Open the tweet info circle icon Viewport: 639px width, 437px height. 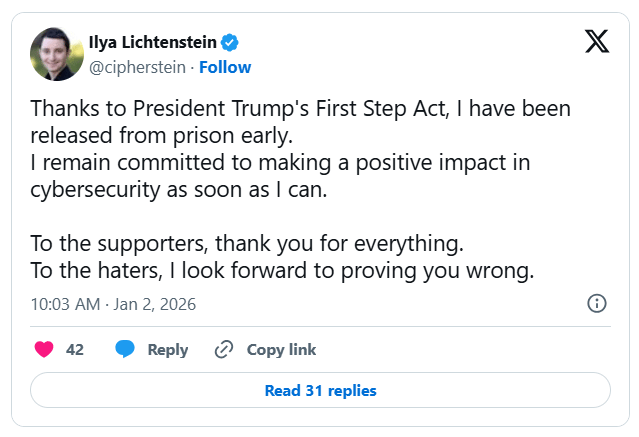click(596, 303)
